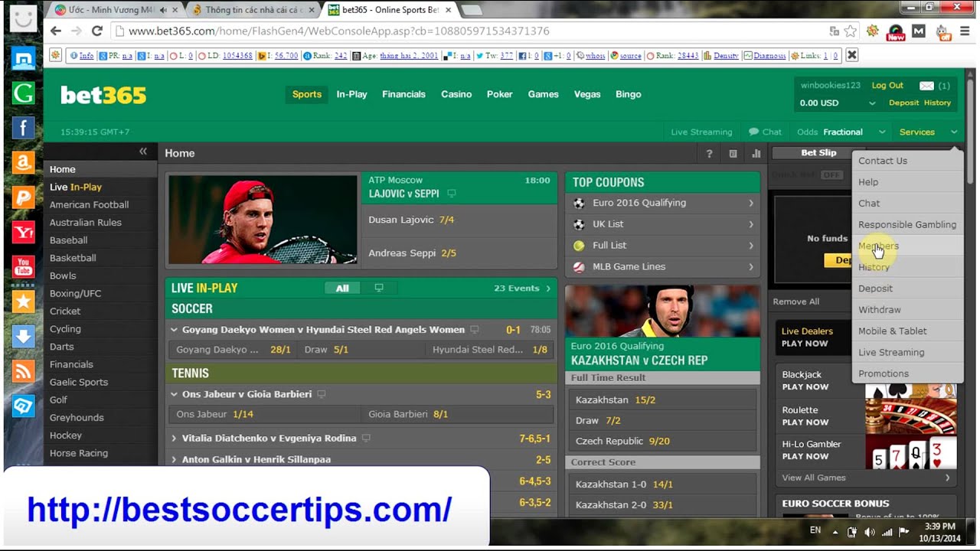Click the translate page icon in address bar
This screenshot has width=980, height=551.
pyautogui.click(x=835, y=31)
